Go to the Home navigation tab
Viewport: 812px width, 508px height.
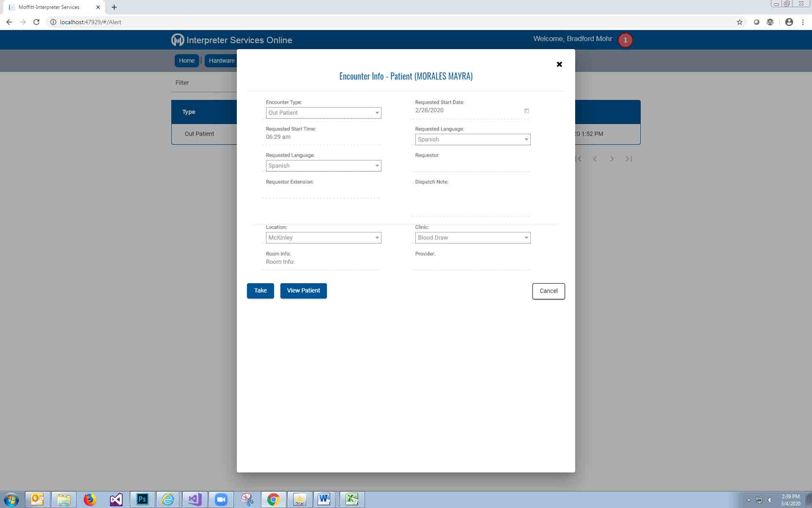187,61
